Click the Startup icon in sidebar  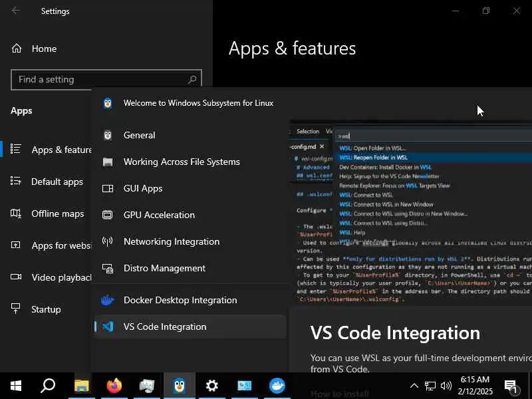pos(15,309)
